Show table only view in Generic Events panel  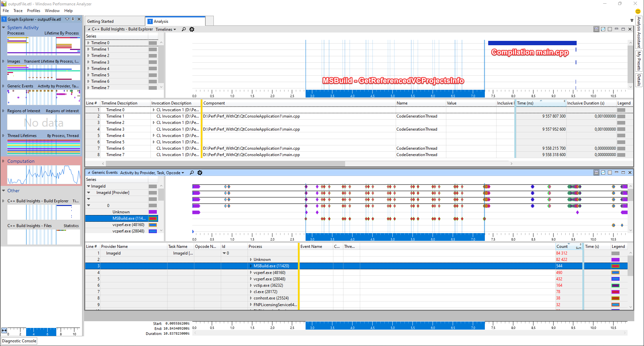pos(610,172)
